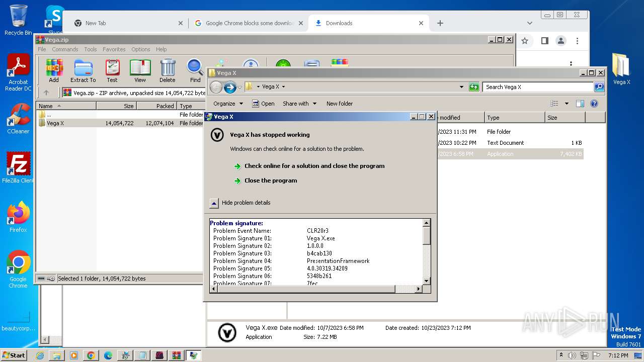Open a new Chrome tab with plus
Image resolution: width=644 pixels, height=362 pixels.
click(x=440, y=23)
